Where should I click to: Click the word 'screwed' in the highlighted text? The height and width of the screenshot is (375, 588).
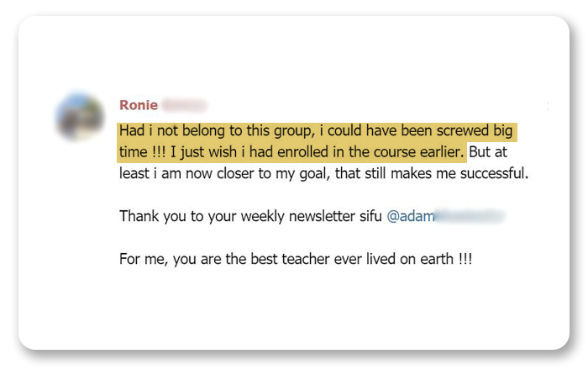click(x=462, y=130)
